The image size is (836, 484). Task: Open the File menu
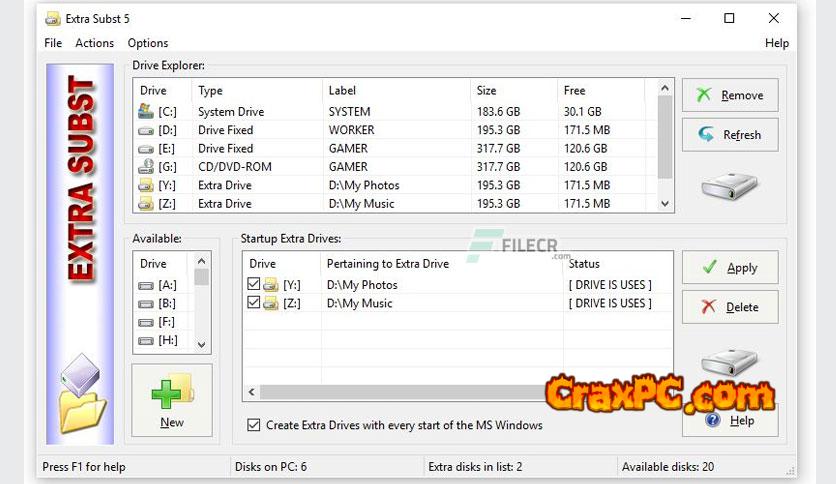point(53,43)
